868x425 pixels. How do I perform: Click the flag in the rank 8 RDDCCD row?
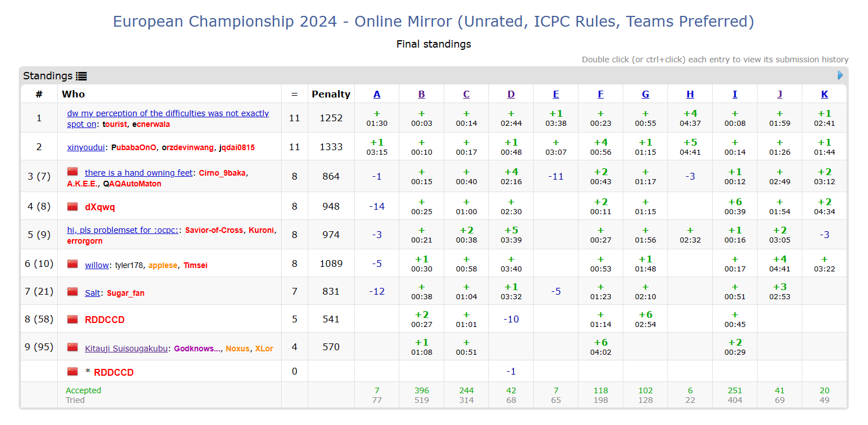(x=72, y=319)
